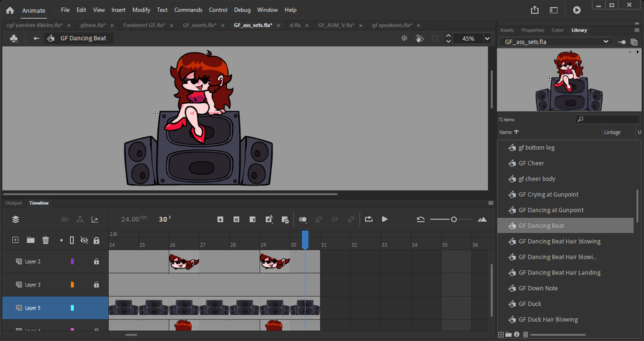Open the GF_ass_sets.fla library dropdown
This screenshot has width=644, height=341.
[x=556, y=42]
